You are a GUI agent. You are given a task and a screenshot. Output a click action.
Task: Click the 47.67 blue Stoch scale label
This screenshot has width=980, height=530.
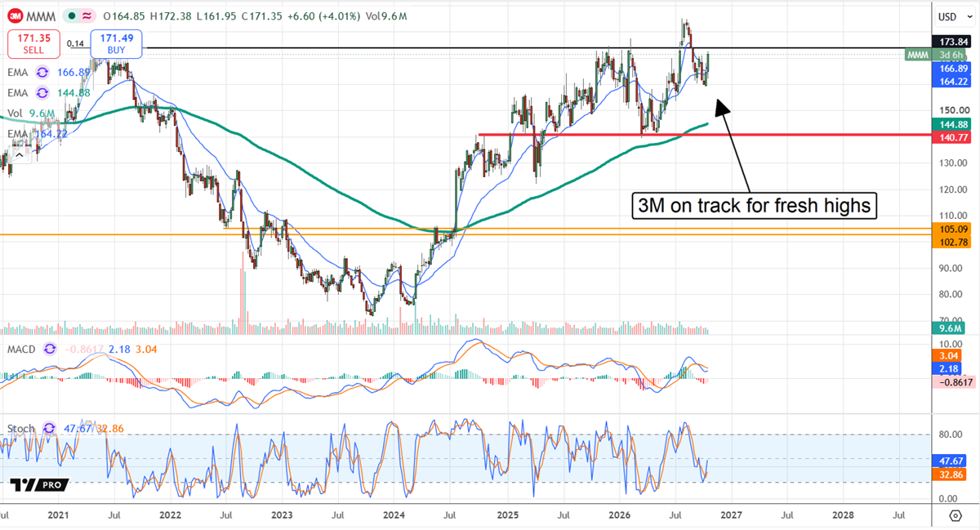(x=947, y=461)
